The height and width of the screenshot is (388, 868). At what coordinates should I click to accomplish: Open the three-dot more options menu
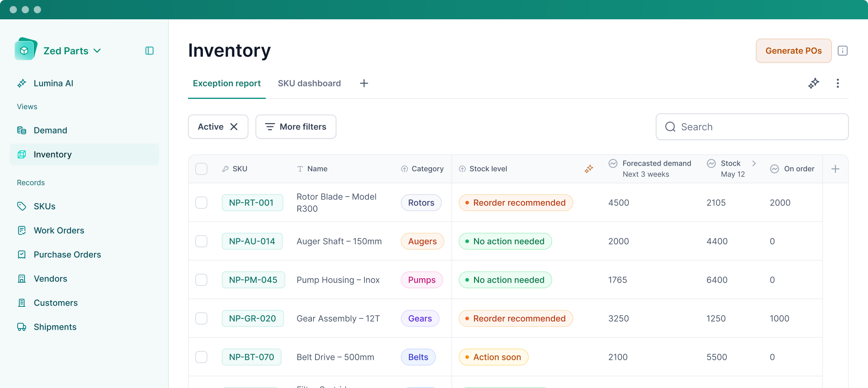(x=837, y=83)
